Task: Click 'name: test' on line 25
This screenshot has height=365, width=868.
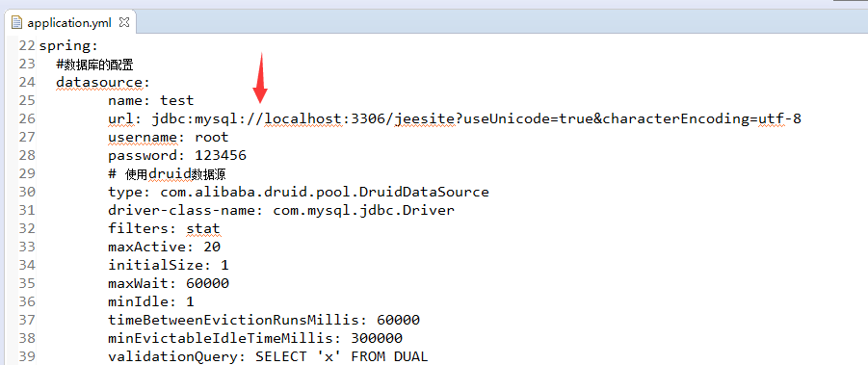Action: pyautogui.click(x=151, y=101)
